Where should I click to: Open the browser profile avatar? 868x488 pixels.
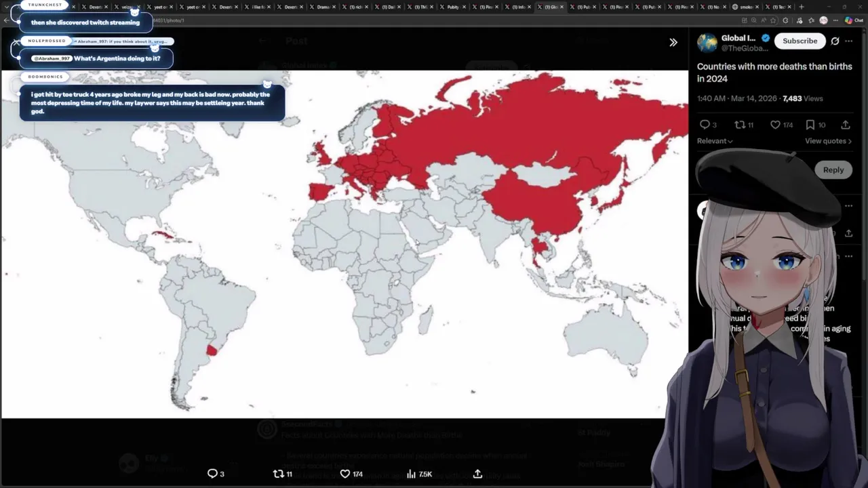coord(823,20)
